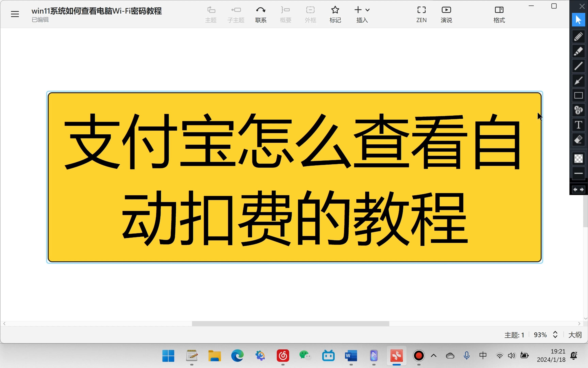Select the yellow central topic box
The height and width of the screenshot is (368, 588).
[x=295, y=177]
